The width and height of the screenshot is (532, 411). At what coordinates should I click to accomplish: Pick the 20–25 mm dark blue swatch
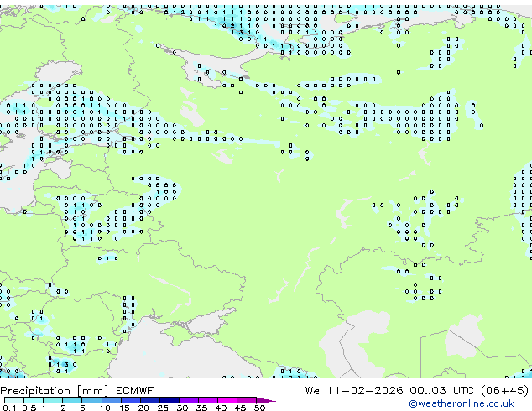(x=150, y=400)
